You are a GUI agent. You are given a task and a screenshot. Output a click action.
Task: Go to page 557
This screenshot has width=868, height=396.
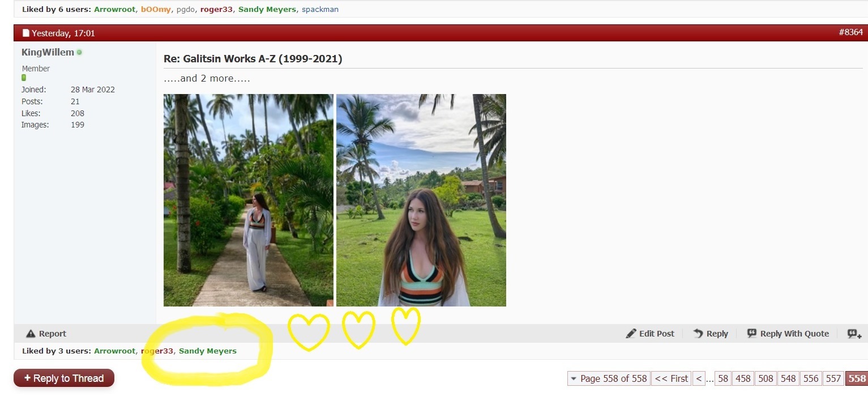click(x=833, y=378)
